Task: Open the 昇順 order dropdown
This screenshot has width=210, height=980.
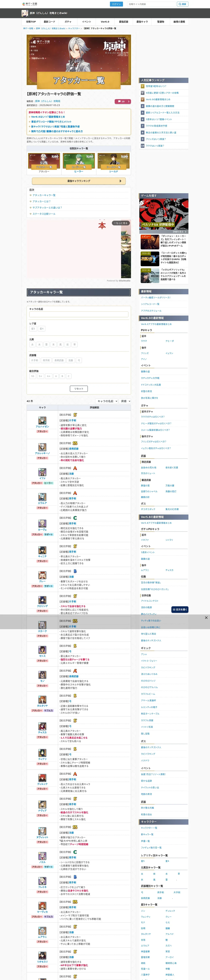Action: [125, 401]
